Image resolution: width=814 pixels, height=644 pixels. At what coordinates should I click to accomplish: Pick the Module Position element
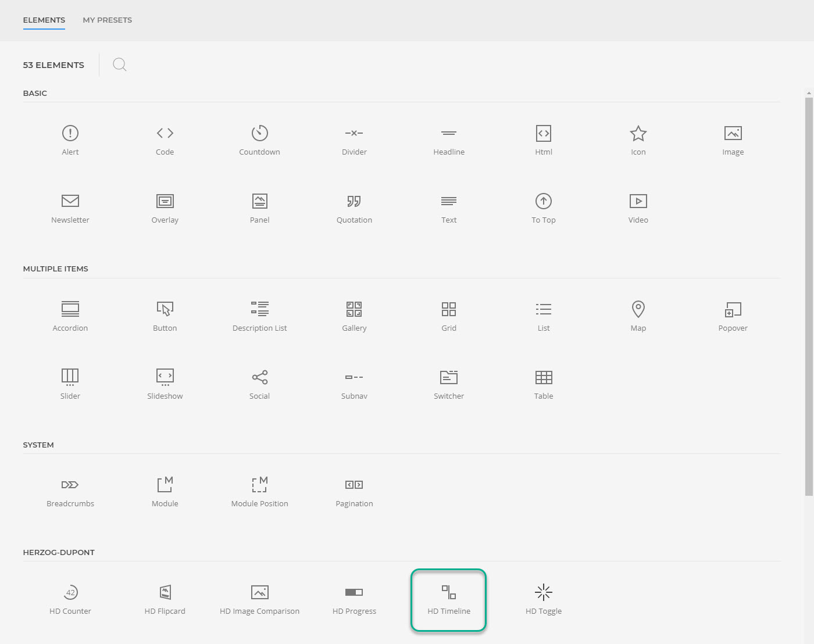click(259, 492)
